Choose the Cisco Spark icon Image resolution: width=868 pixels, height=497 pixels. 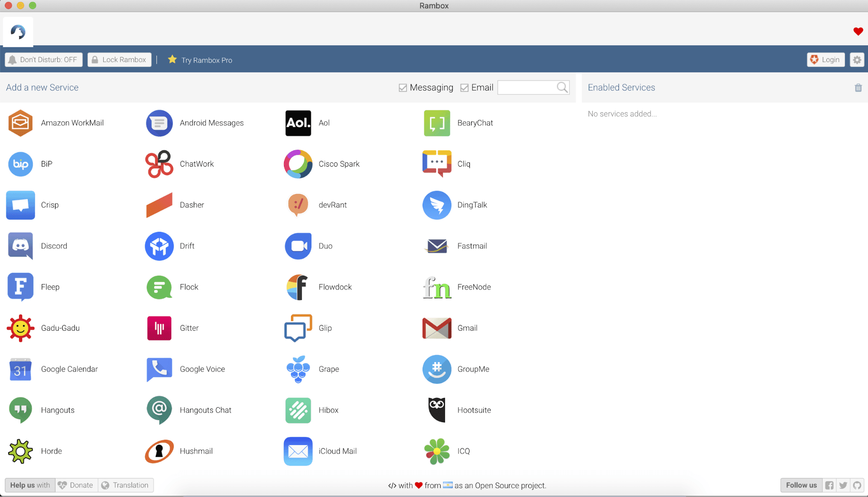point(298,164)
